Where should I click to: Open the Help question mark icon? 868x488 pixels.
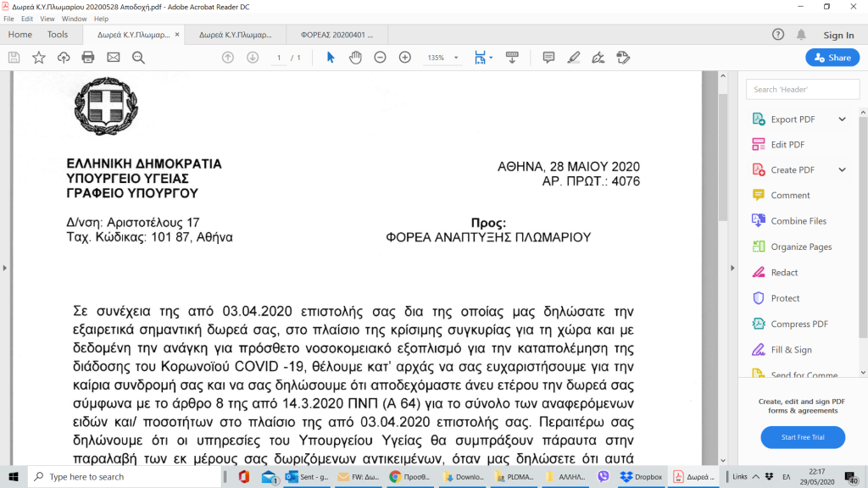tap(778, 35)
